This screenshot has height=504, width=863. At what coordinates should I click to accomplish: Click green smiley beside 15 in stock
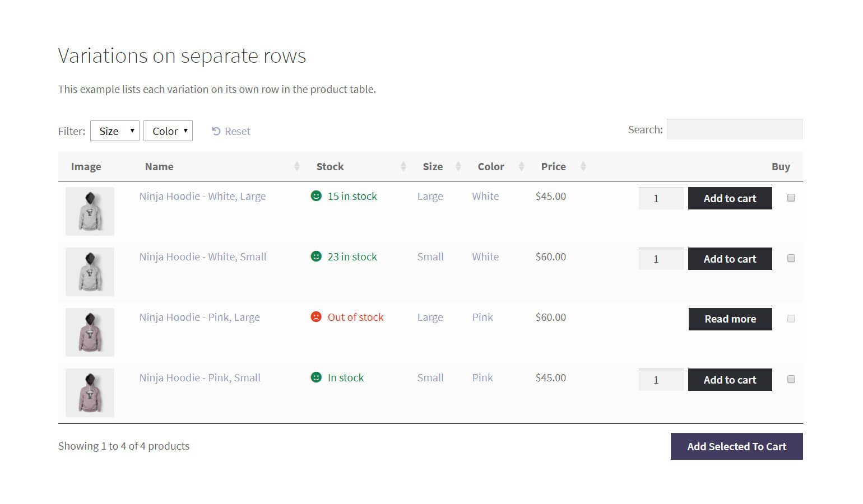click(x=316, y=196)
